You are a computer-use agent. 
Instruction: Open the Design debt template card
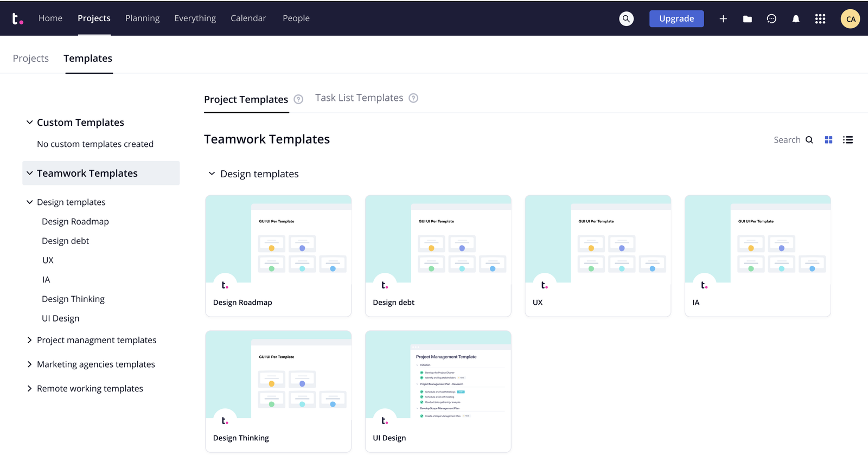click(x=438, y=256)
